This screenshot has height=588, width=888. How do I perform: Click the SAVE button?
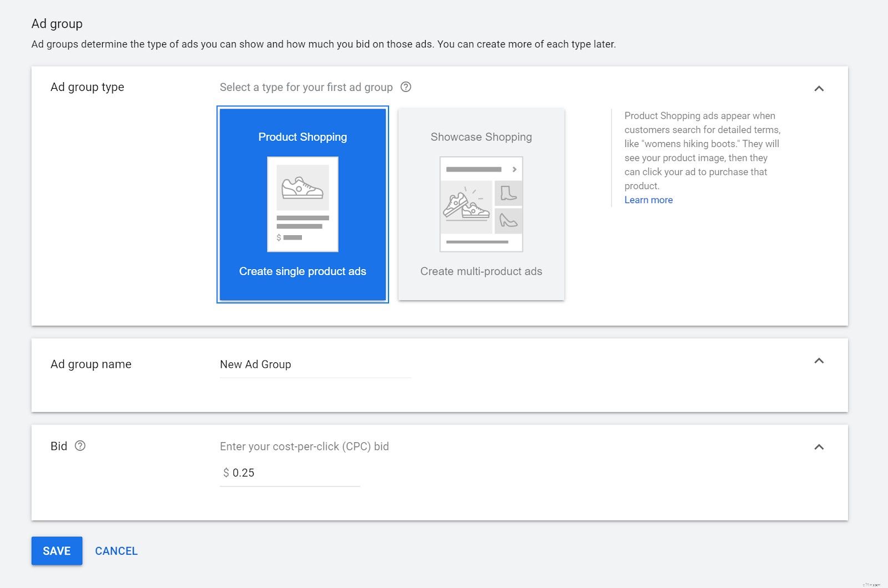tap(57, 551)
